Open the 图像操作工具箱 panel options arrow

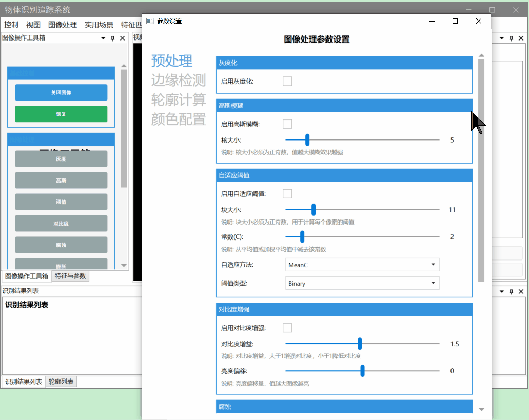pyautogui.click(x=103, y=38)
